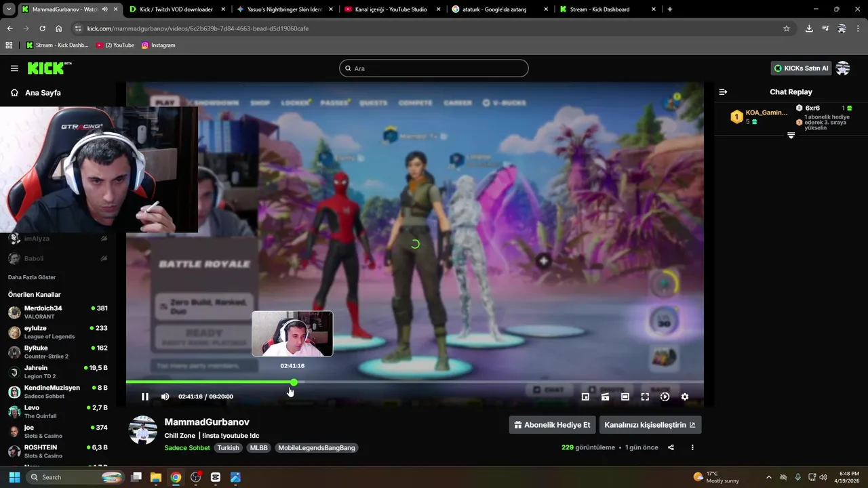
Task: Open the Kick hamburger menu
Action: tap(14, 68)
